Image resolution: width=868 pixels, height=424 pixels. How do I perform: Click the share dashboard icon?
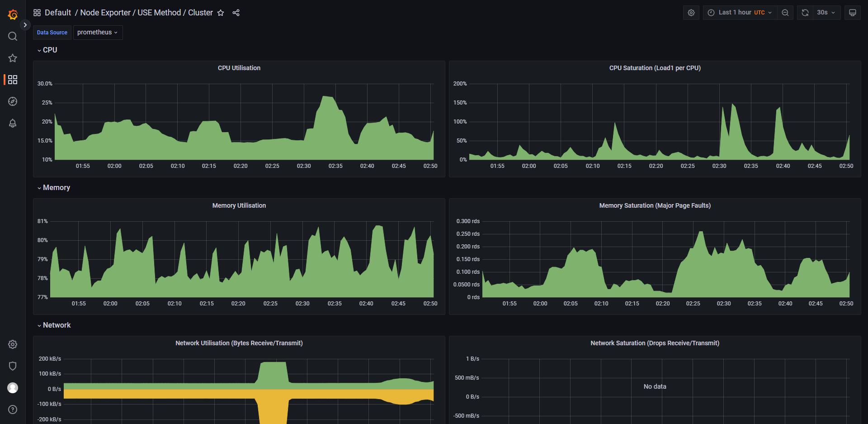pyautogui.click(x=236, y=13)
